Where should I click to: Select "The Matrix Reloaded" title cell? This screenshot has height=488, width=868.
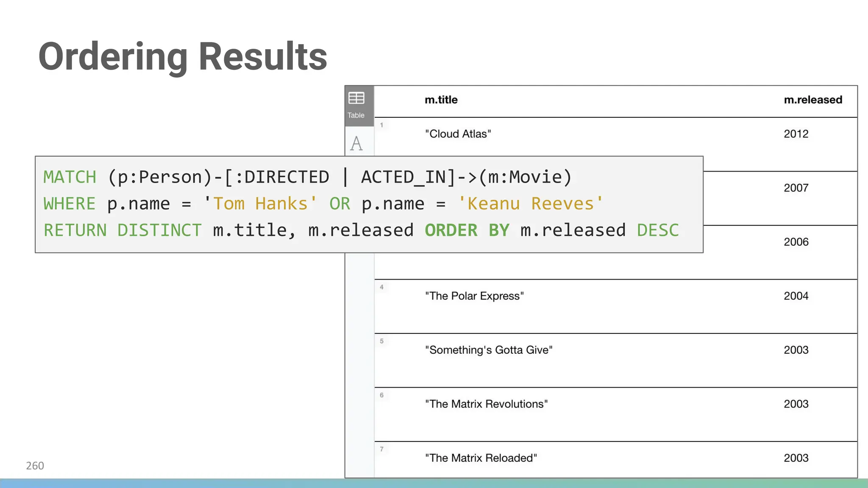click(481, 458)
